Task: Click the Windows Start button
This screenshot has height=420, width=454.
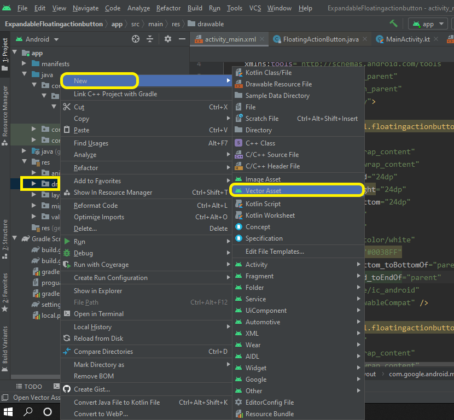Action: coord(8,412)
